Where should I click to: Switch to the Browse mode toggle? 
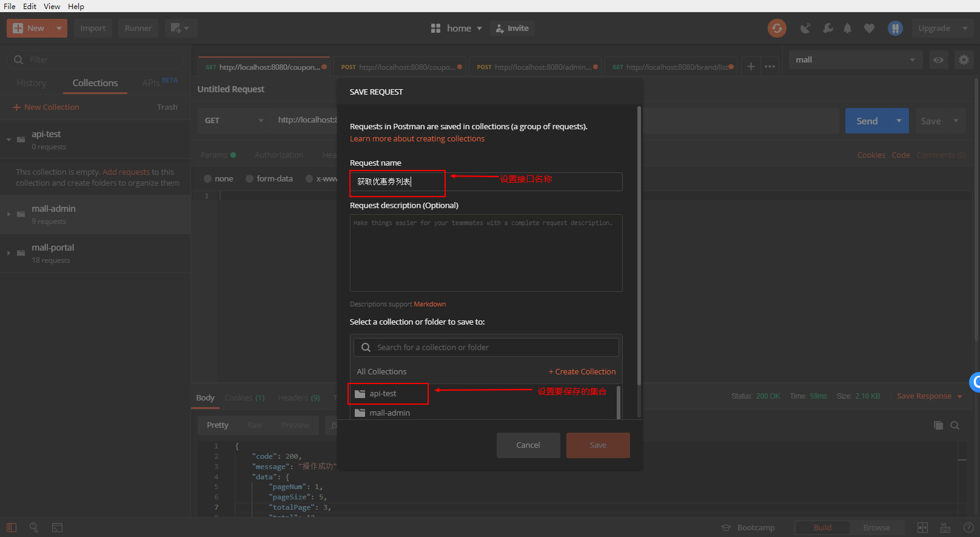coord(876,527)
